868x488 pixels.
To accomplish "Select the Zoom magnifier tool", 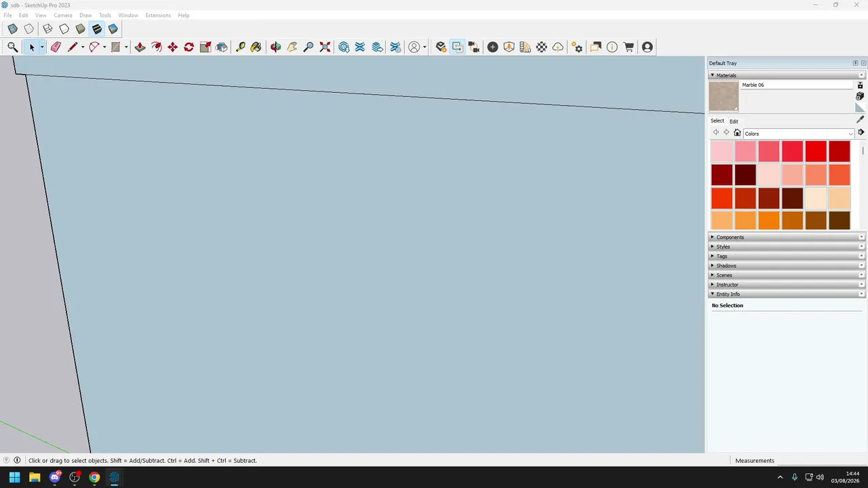I will (309, 47).
